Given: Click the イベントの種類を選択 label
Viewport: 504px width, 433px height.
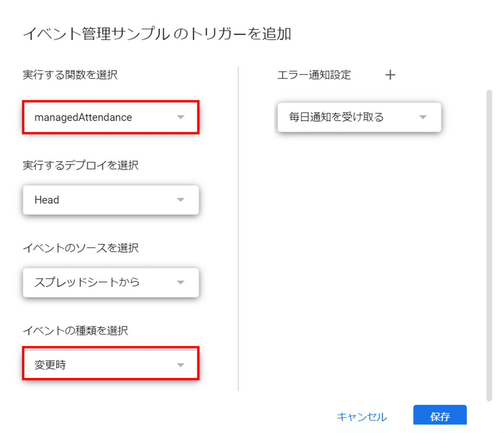Looking at the screenshot, I should (x=75, y=331).
